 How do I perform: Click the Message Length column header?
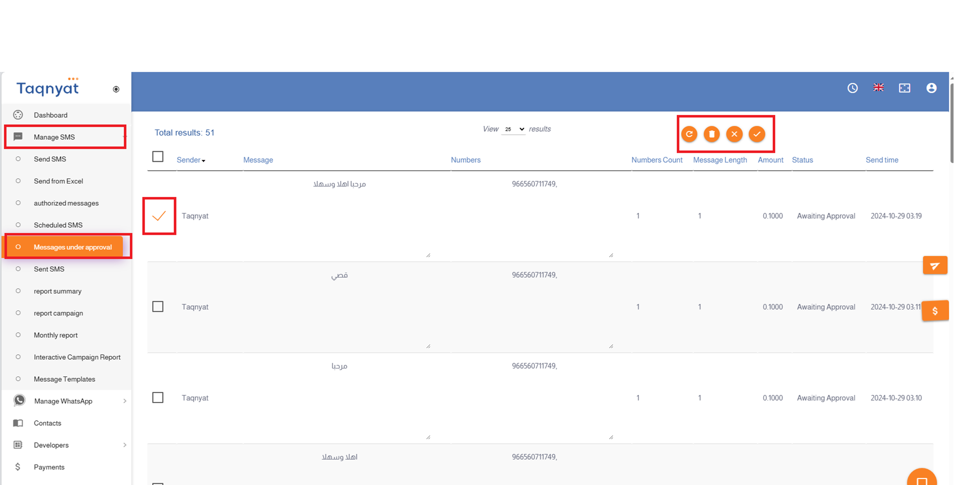[720, 160]
